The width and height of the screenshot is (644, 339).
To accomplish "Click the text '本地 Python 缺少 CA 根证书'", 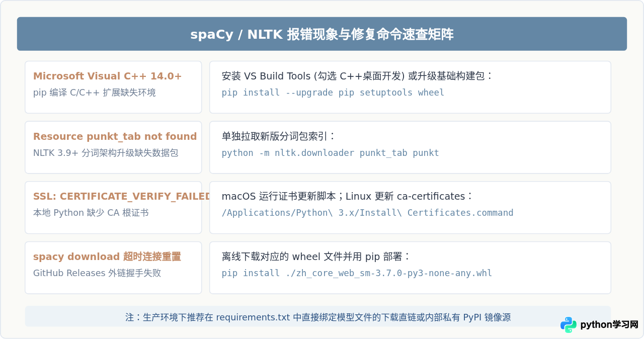I will 91,213.
